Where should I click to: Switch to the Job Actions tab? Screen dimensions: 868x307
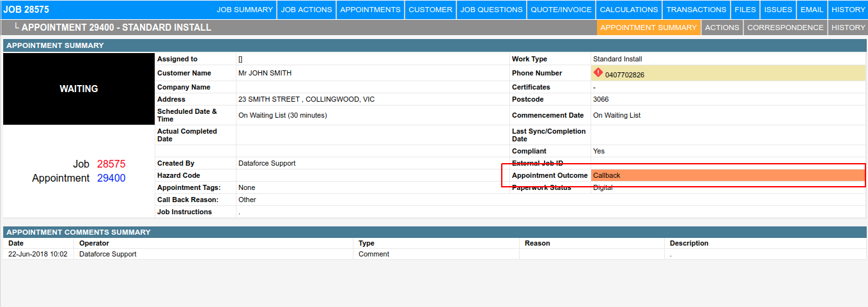pyautogui.click(x=307, y=10)
